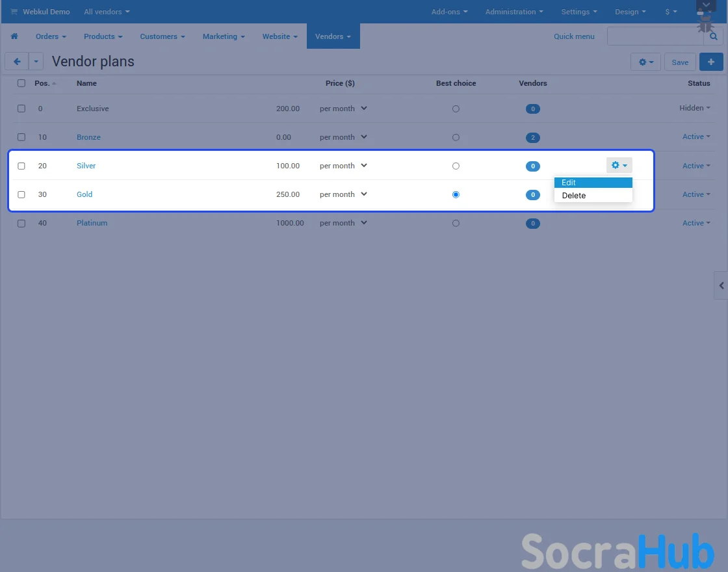Tick the select-all checkbox in header

click(21, 83)
